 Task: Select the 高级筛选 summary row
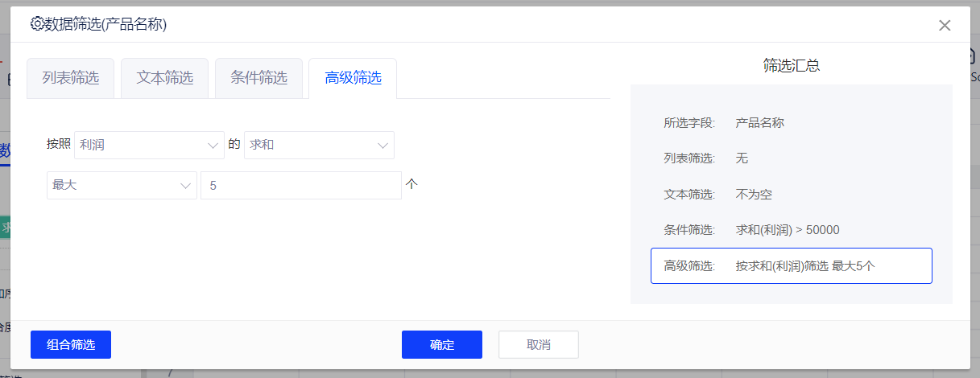[x=791, y=266]
